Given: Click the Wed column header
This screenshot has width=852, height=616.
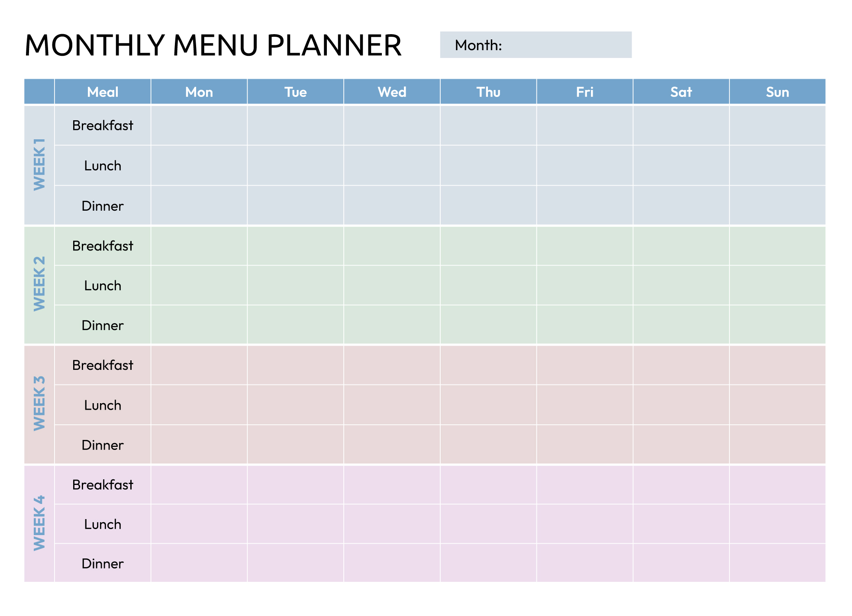Looking at the screenshot, I should pyautogui.click(x=392, y=92).
